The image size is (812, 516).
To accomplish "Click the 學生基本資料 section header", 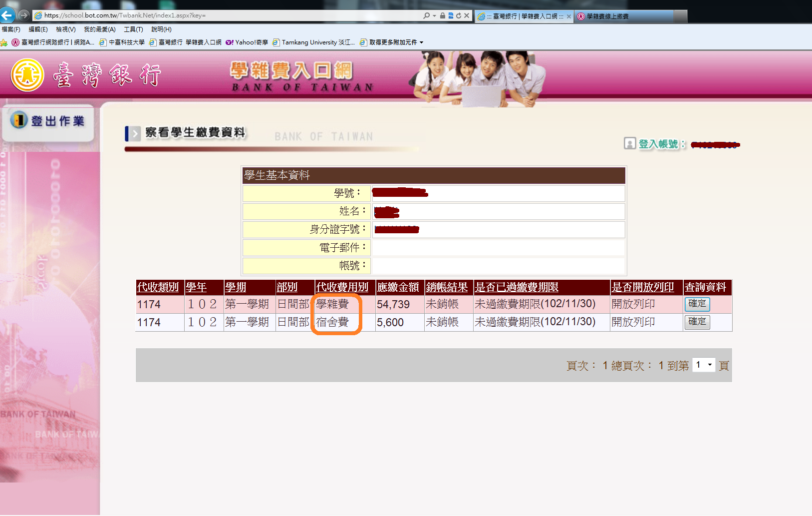I will (x=434, y=175).
